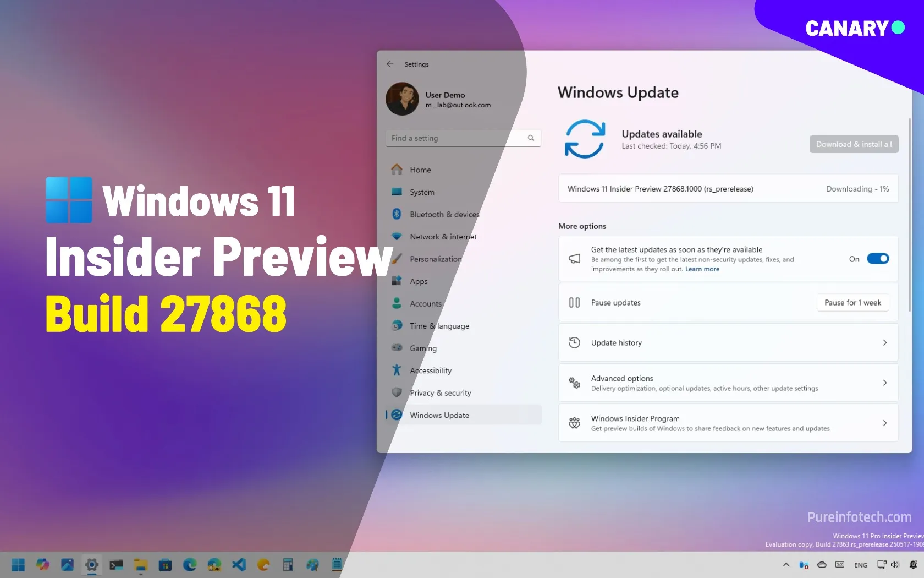Open Terminal from the taskbar
This screenshot has height=578, width=924.
pos(116,565)
